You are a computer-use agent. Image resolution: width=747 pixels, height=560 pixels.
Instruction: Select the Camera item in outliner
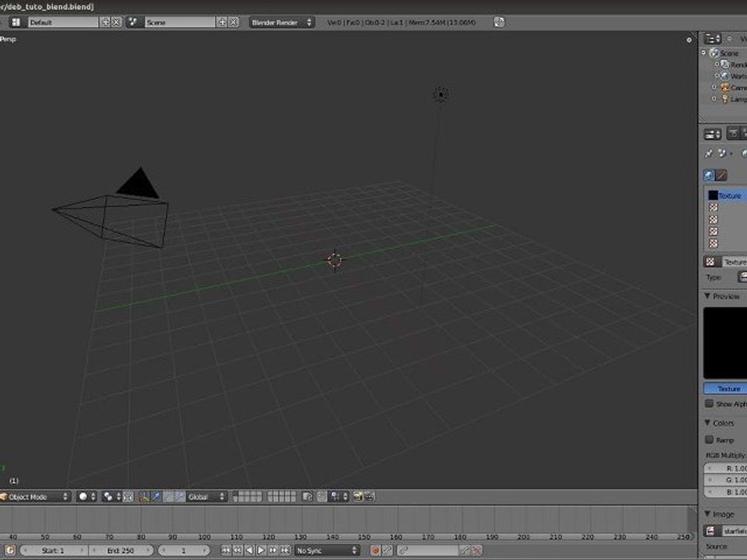[x=734, y=88]
